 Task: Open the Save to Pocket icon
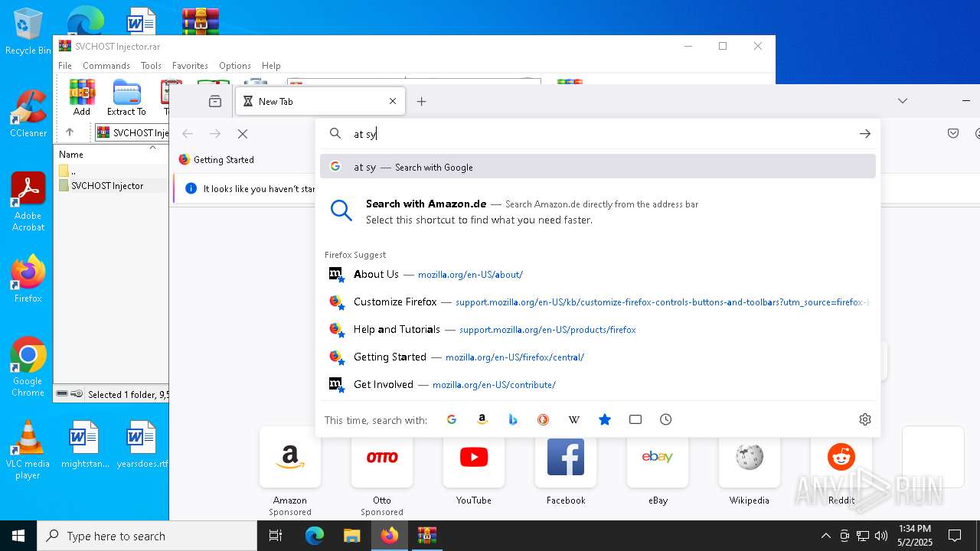953,133
